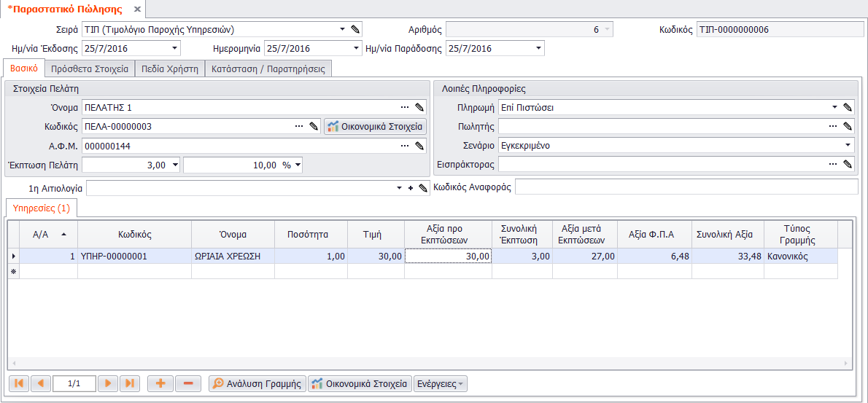
Task: Click Ποσότητα column header
Action: tap(311, 234)
